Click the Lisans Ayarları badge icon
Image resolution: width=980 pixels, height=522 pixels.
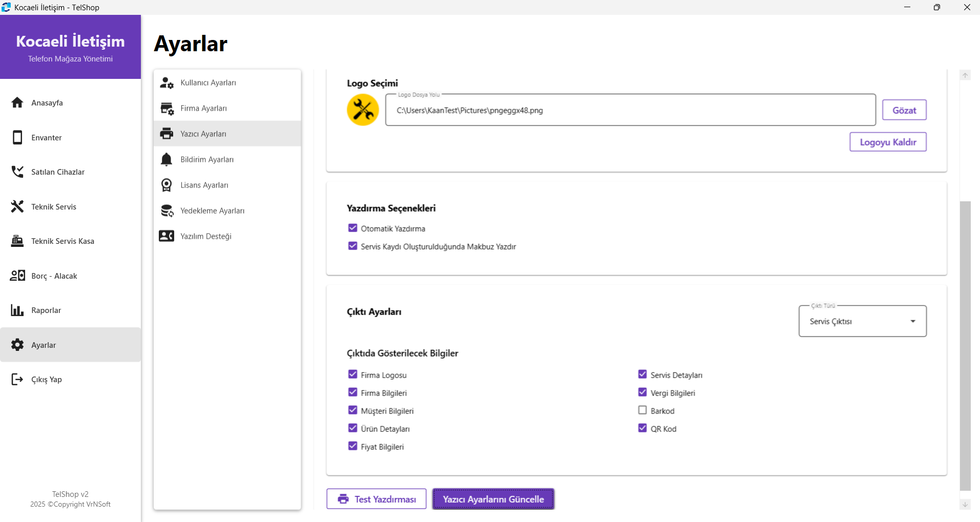pos(166,185)
